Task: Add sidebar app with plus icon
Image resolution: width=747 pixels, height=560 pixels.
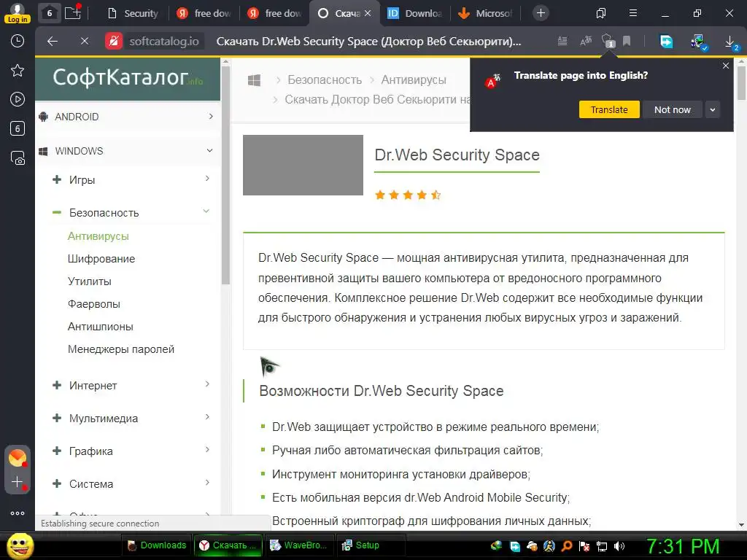Action: [18, 482]
